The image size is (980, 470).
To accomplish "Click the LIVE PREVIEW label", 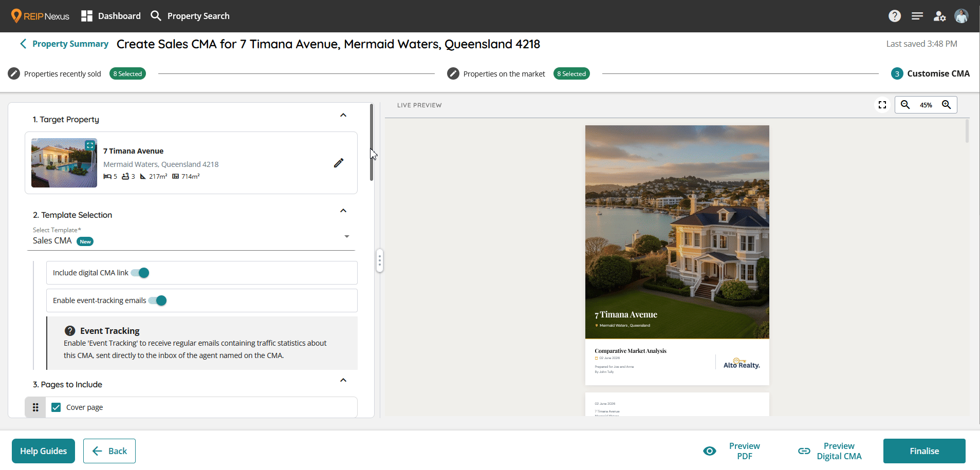I will tap(419, 105).
